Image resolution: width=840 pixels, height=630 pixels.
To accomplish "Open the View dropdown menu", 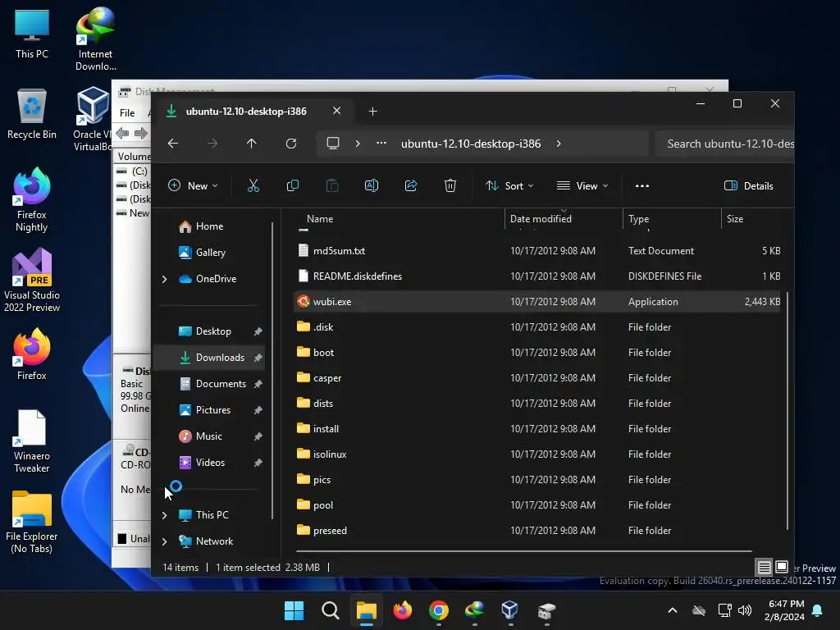I will 582,186.
